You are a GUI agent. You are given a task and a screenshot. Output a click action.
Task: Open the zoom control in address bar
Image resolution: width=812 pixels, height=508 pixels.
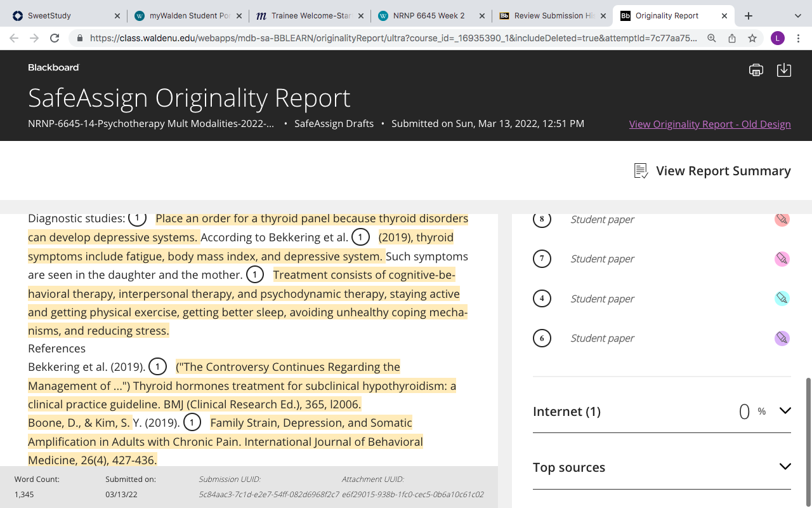coord(712,38)
